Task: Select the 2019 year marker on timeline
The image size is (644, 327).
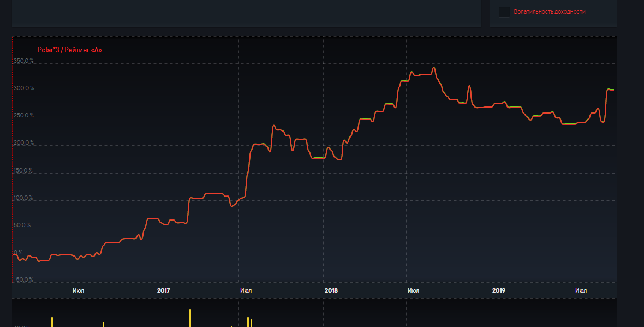Action: pyautogui.click(x=498, y=290)
